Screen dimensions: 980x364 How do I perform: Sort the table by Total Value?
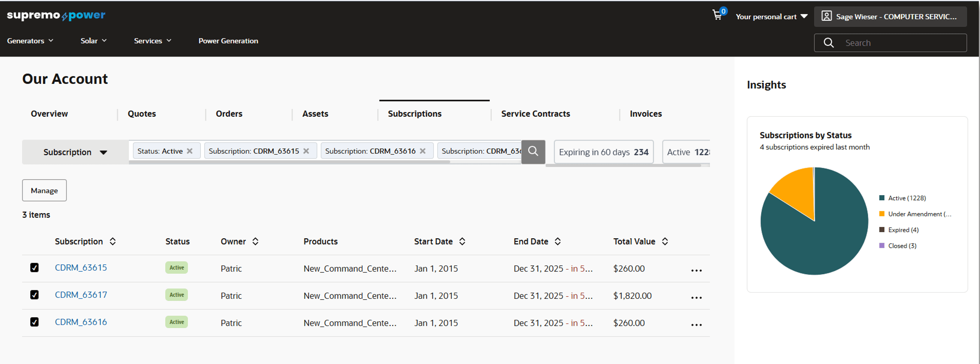pos(665,241)
